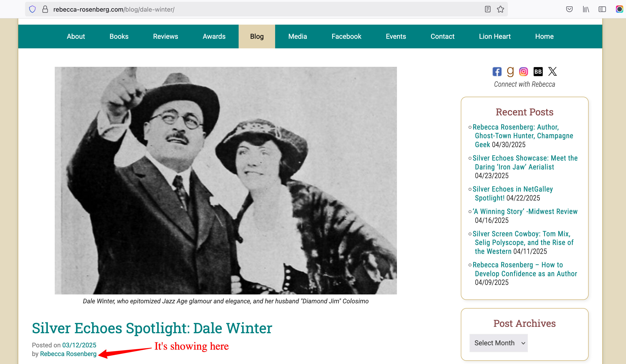Click the Facebook social icon

pos(497,72)
